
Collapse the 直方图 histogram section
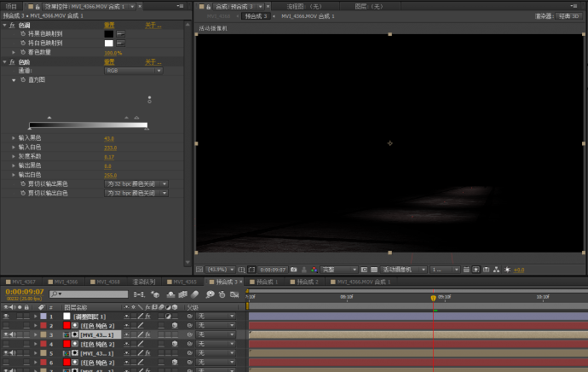tap(14, 79)
